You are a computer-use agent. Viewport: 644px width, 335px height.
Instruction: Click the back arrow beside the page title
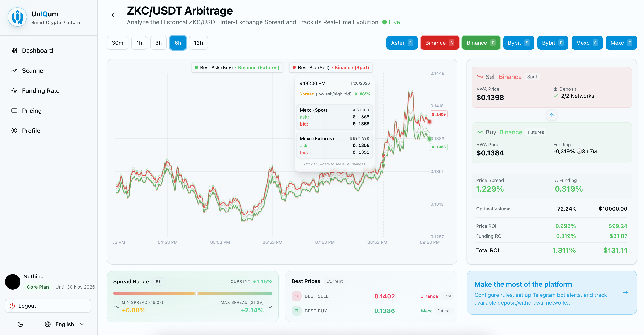pos(113,15)
